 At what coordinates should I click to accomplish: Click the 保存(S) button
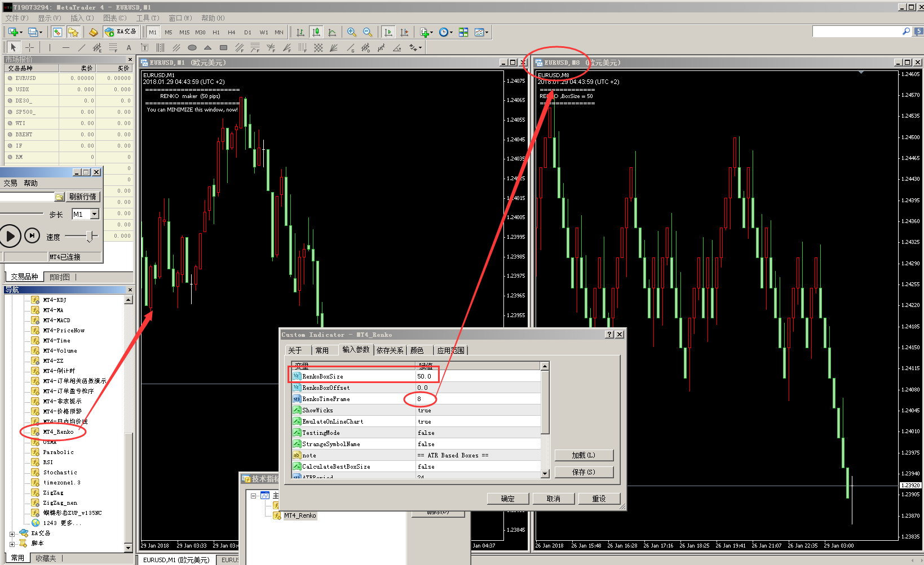(x=584, y=472)
